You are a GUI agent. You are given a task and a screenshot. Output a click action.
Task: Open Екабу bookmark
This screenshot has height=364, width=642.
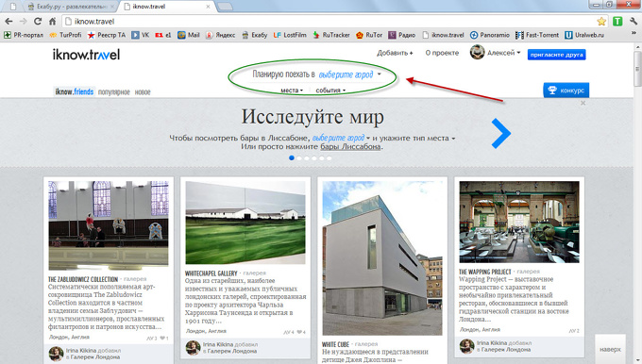tap(254, 35)
